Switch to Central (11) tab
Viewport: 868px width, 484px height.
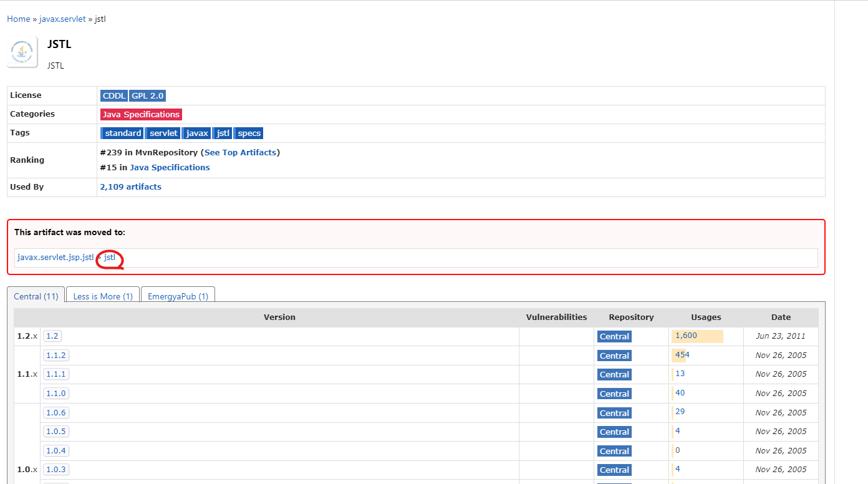pos(36,296)
